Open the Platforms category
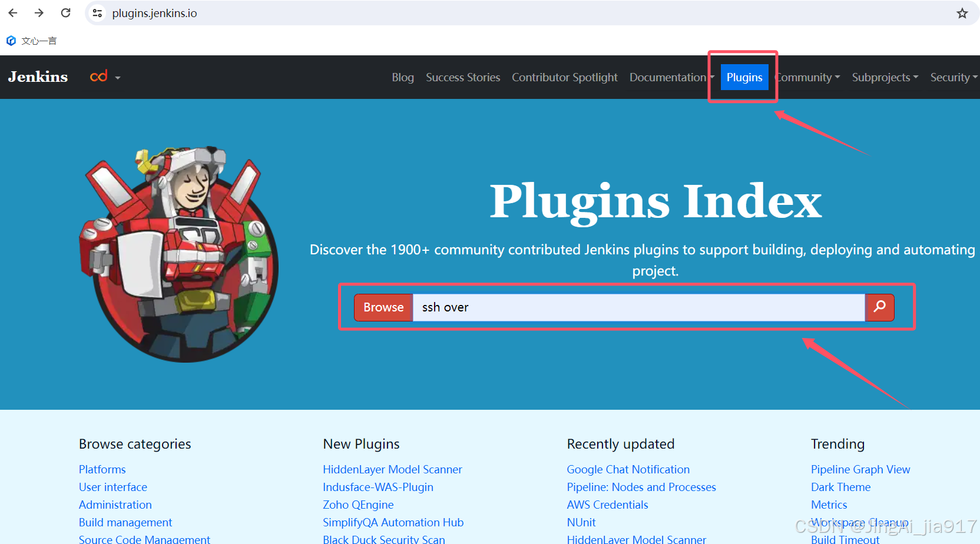The width and height of the screenshot is (980, 544). click(102, 469)
